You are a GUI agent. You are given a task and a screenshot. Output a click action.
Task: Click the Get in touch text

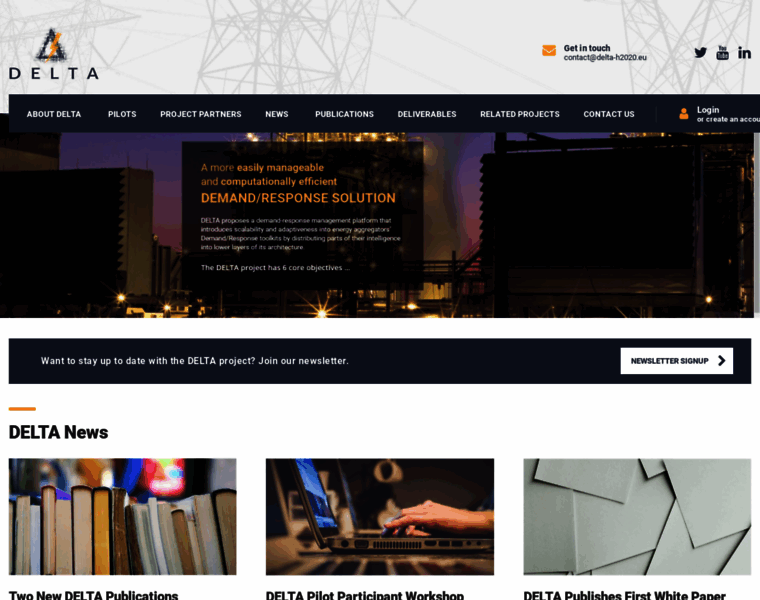tap(586, 48)
